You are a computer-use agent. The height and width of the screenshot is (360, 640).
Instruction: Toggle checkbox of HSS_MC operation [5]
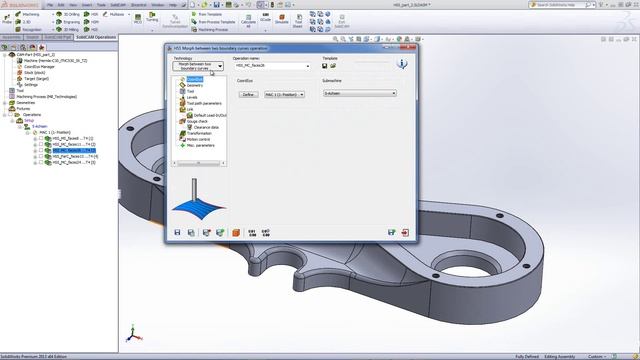tap(41, 162)
